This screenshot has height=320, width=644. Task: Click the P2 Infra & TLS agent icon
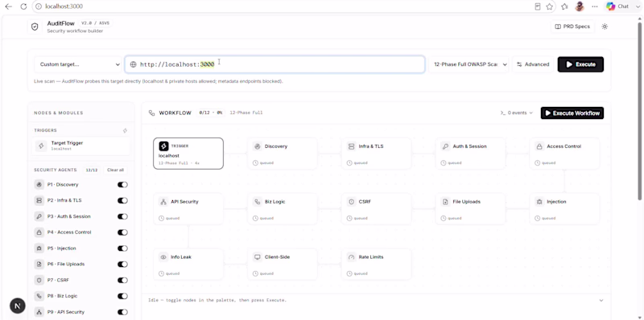coord(39,201)
